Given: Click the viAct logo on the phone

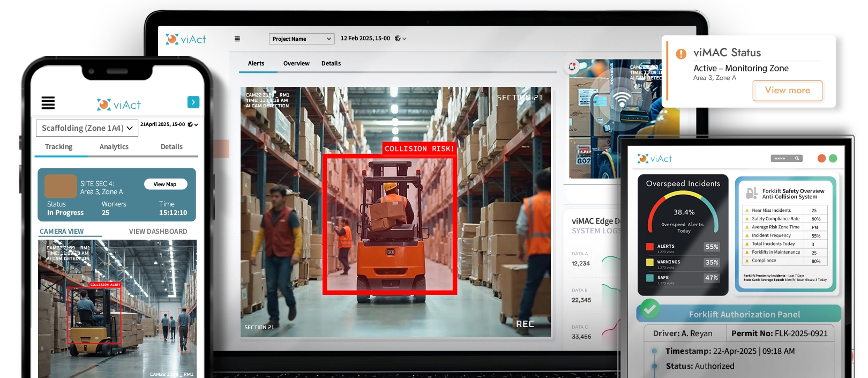Looking at the screenshot, I should pos(119,105).
